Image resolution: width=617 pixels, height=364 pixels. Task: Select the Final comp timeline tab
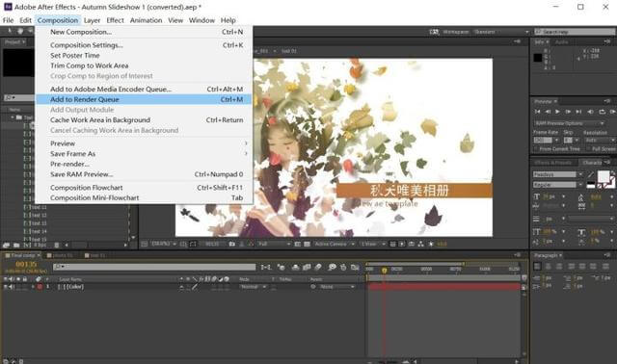pos(22,255)
